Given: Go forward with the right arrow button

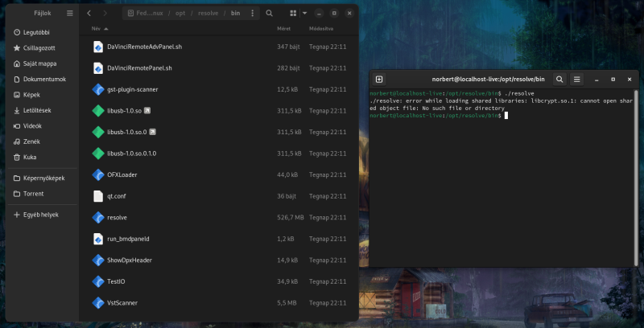Looking at the screenshot, I should tap(105, 13).
